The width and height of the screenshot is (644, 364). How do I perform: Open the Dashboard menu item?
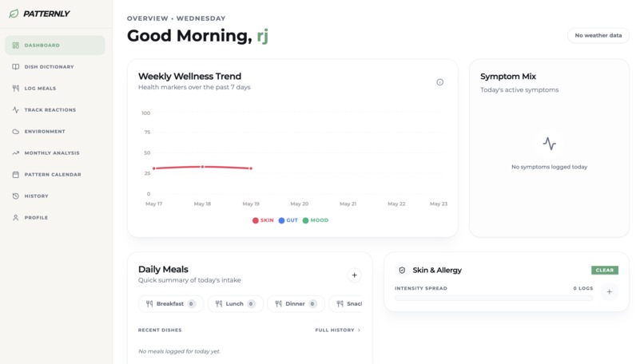[x=55, y=45]
